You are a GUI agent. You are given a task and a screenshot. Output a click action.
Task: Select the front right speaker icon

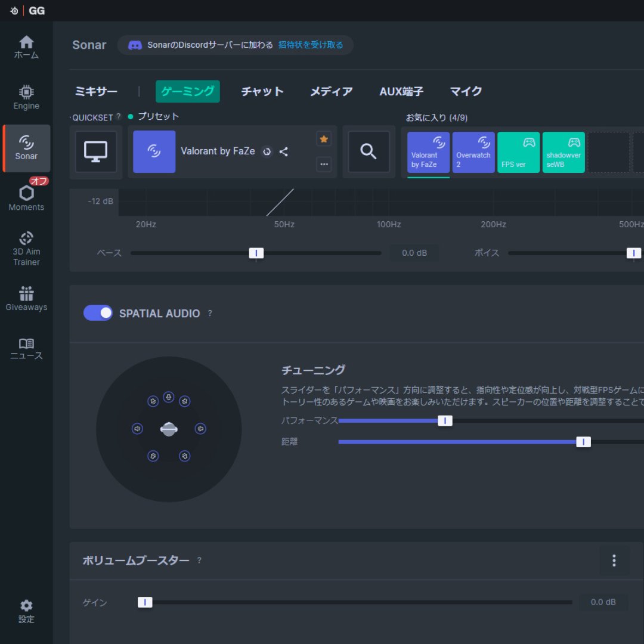[185, 401]
